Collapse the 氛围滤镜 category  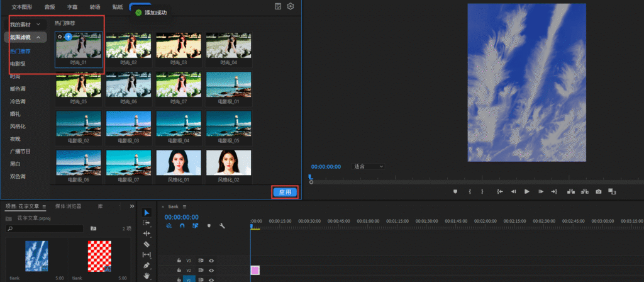[38, 38]
